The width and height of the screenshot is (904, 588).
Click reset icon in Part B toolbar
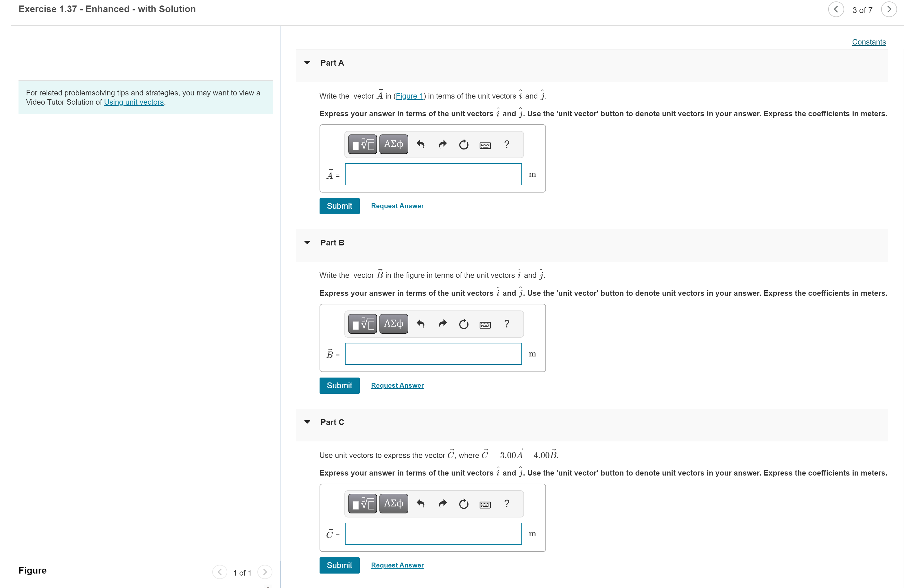click(x=463, y=324)
